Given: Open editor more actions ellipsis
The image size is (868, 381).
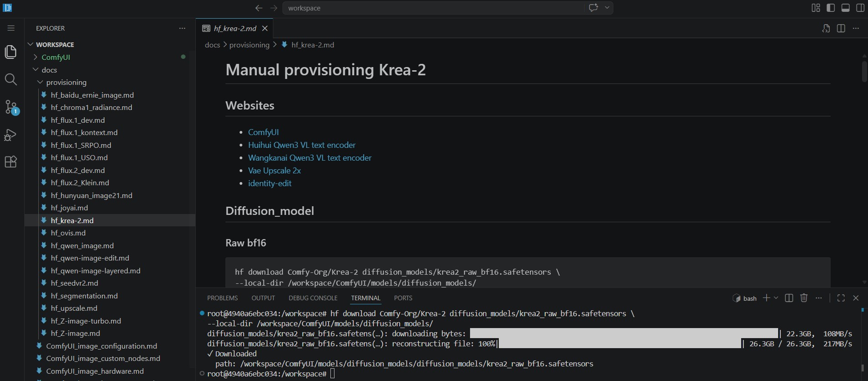Looking at the screenshot, I should (856, 28).
